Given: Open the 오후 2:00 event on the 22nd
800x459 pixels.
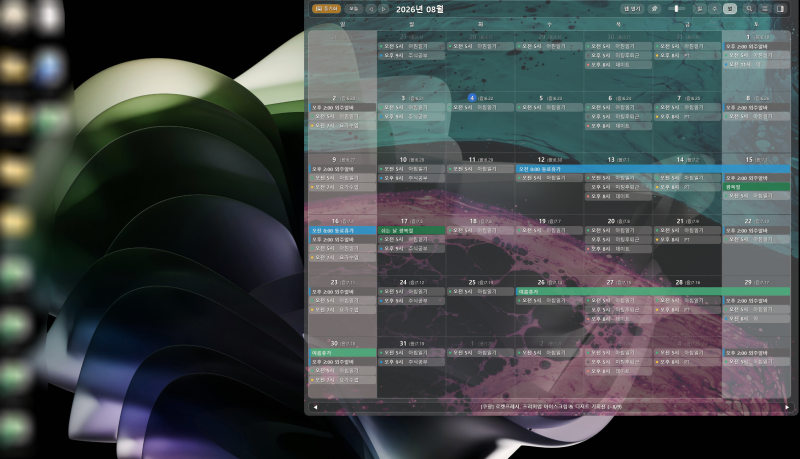Looking at the screenshot, I should click(757, 231).
